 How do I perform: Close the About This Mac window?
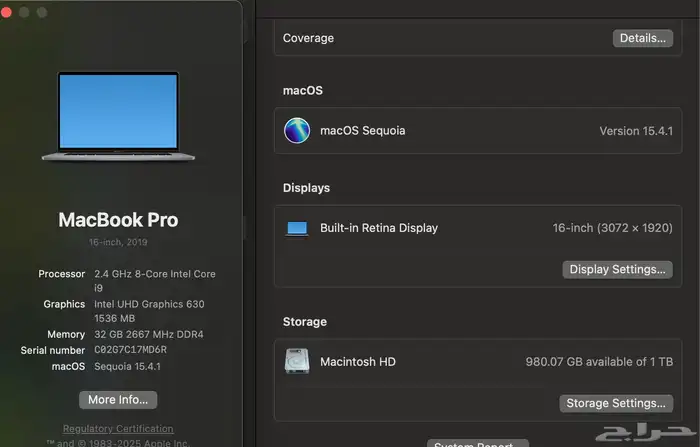[x=6, y=12]
